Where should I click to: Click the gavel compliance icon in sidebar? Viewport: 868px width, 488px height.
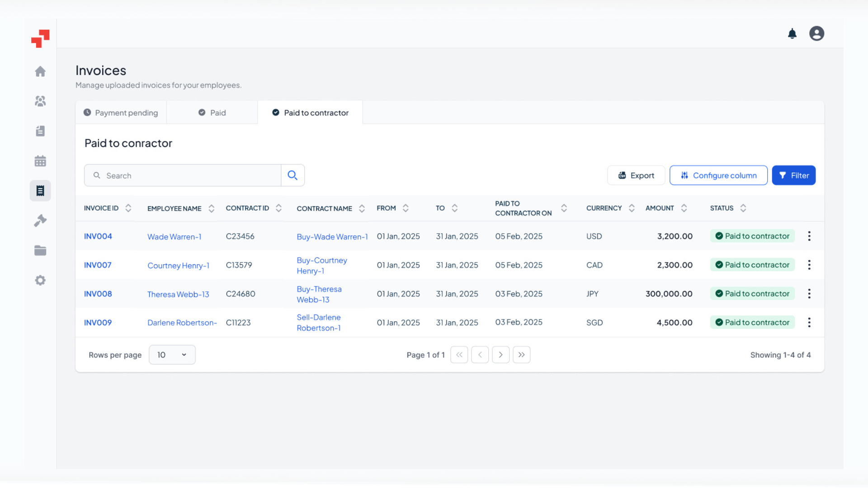[40, 220]
